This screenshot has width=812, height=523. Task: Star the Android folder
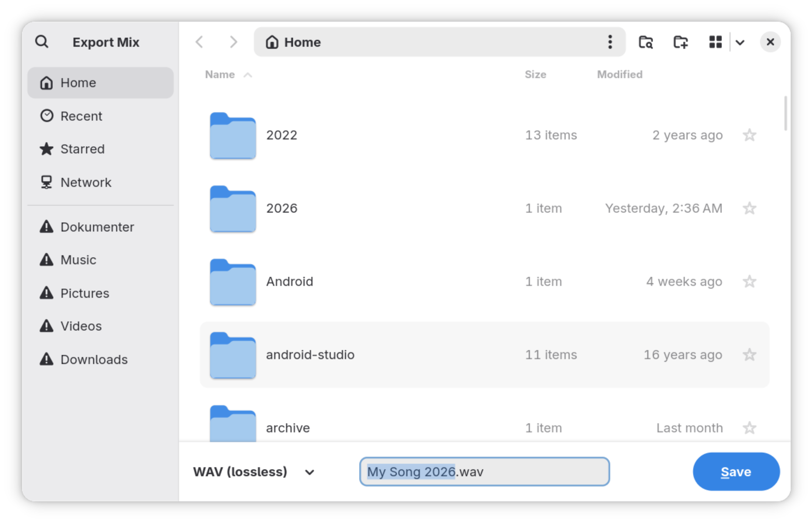(x=749, y=282)
